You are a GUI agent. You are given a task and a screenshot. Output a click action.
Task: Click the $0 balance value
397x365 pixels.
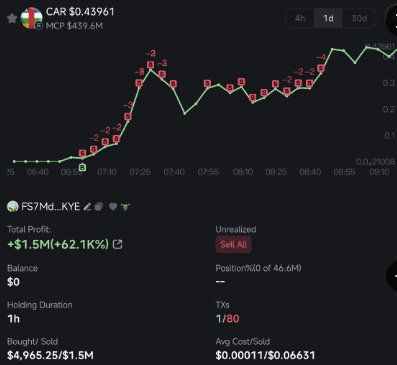(x=13, y=282)
